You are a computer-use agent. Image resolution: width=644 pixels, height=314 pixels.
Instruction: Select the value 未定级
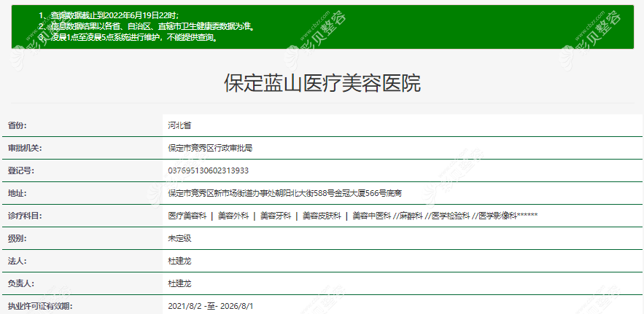(179, 238)
